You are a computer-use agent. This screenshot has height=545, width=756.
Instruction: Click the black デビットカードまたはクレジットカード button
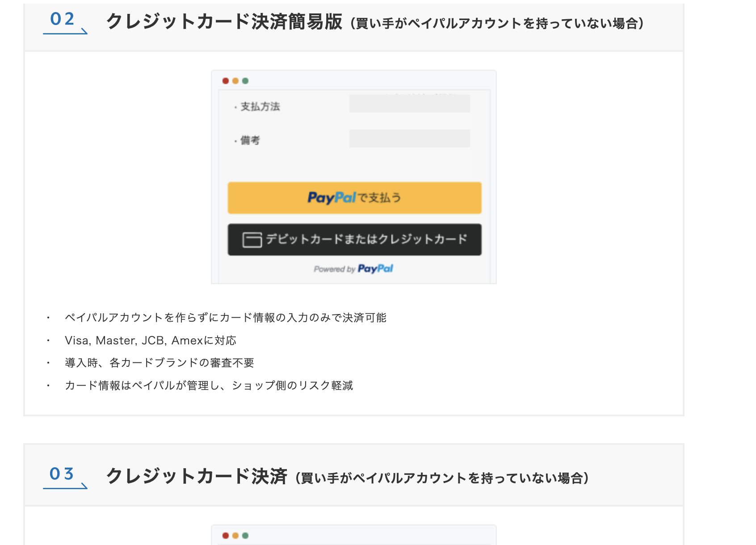[354, 240]
